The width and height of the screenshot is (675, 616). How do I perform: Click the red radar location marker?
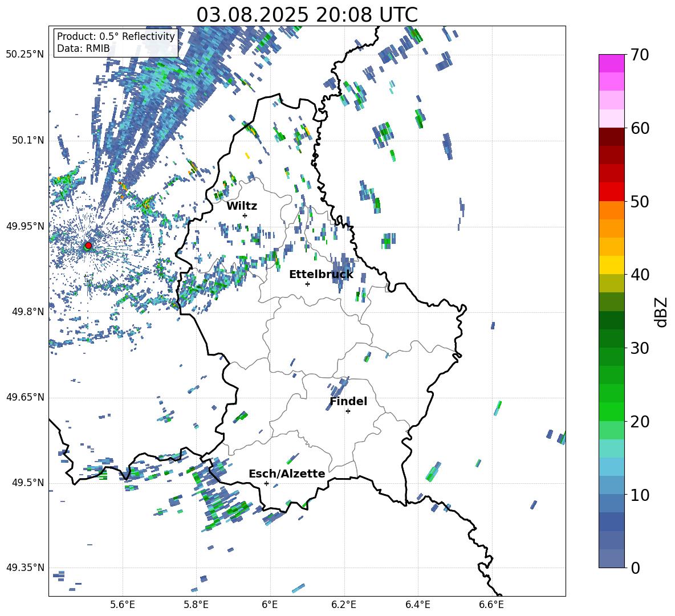(x=88, y=245)
